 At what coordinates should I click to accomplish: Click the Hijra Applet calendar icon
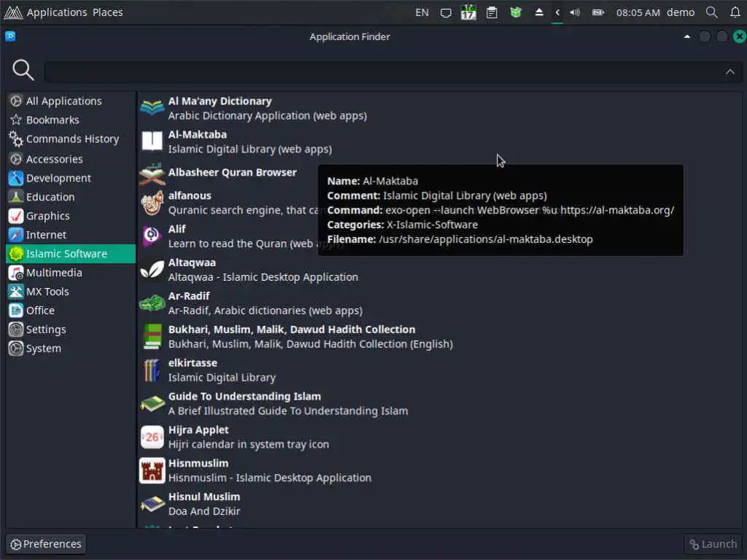click(152, 437)
